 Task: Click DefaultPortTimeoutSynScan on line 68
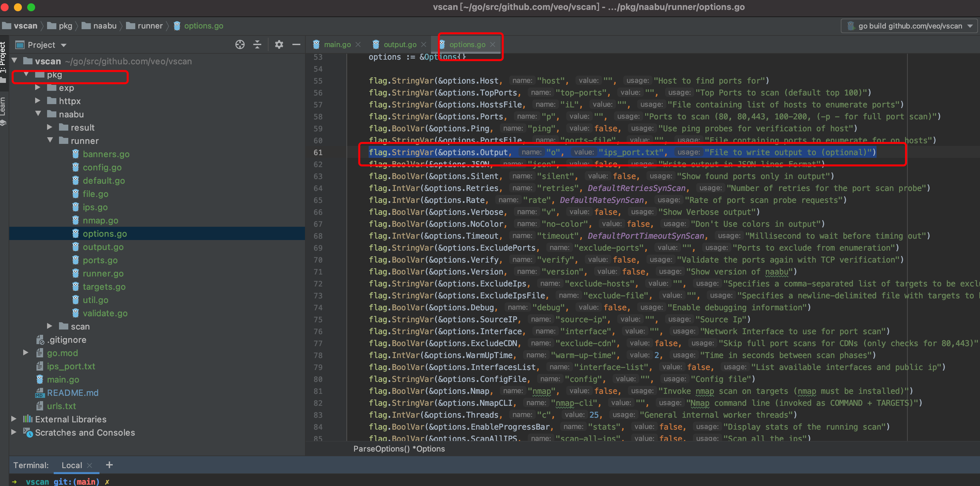click(645, 236)
